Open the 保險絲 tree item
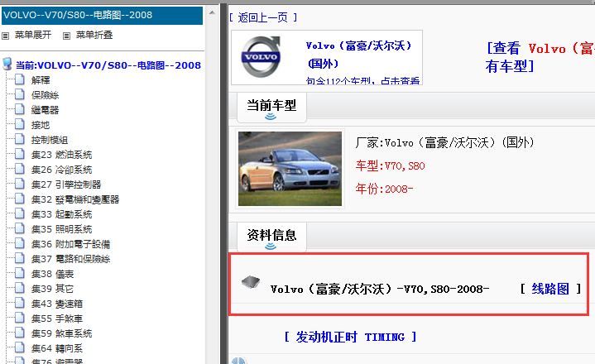Screen dimensions: 595x364 (x=46, y=95)
